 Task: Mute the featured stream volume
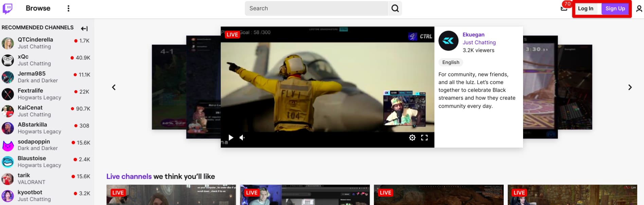(242, 137)
